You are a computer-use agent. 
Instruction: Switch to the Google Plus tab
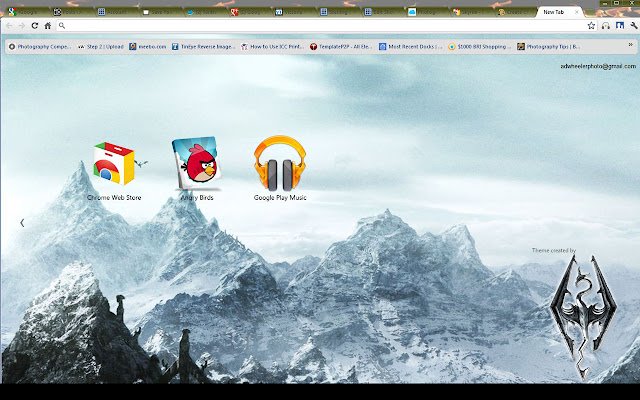[x=249, y=12]
